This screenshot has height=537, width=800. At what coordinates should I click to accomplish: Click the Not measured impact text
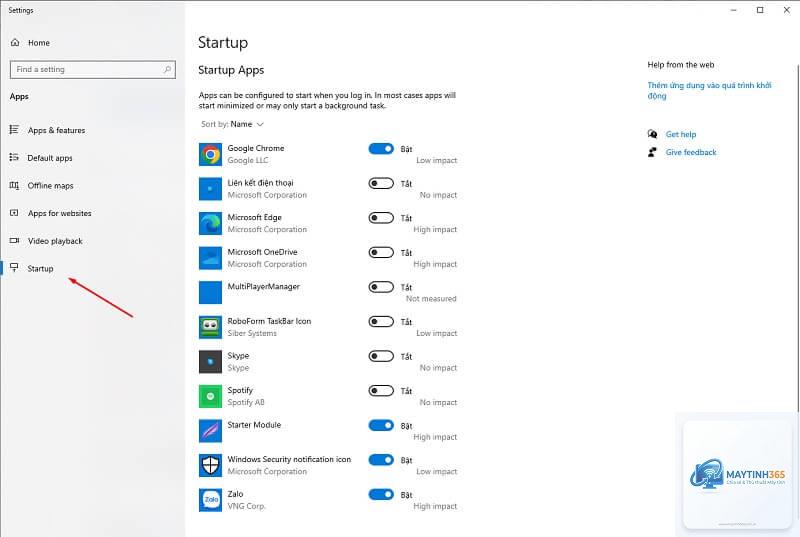click(431, 298)
